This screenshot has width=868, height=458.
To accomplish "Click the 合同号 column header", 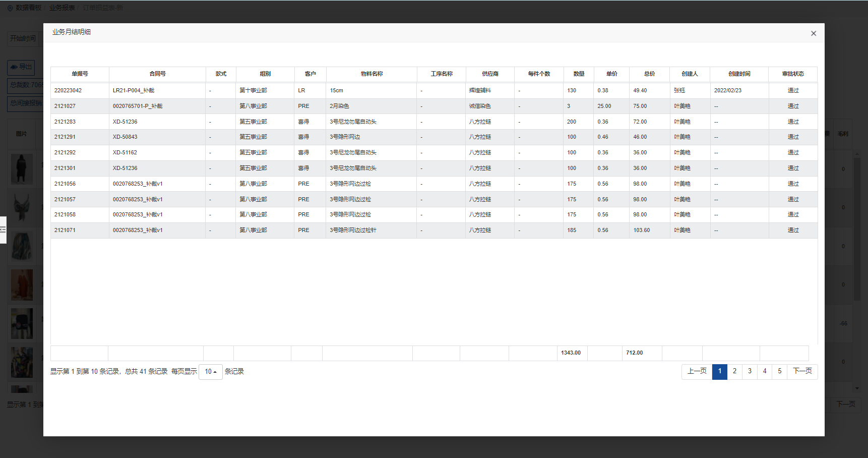I will point(157,74).
